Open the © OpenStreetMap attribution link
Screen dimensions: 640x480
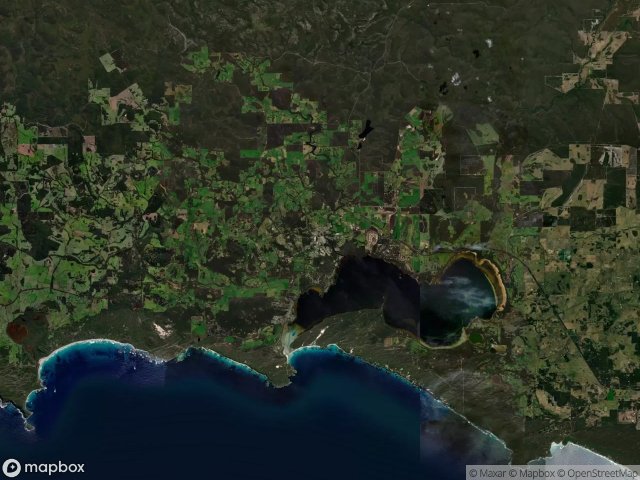point(598,473)
